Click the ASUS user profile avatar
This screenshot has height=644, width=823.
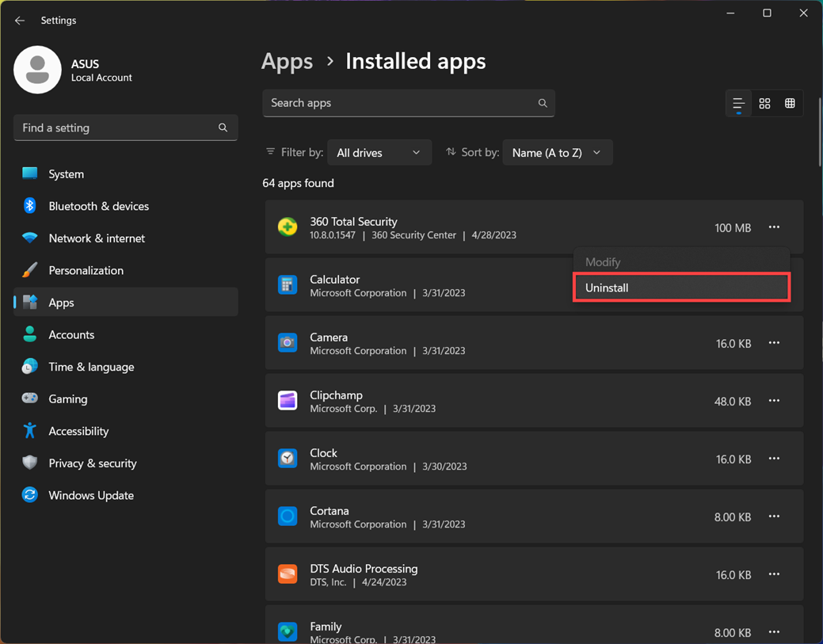(x=37, y=70)
